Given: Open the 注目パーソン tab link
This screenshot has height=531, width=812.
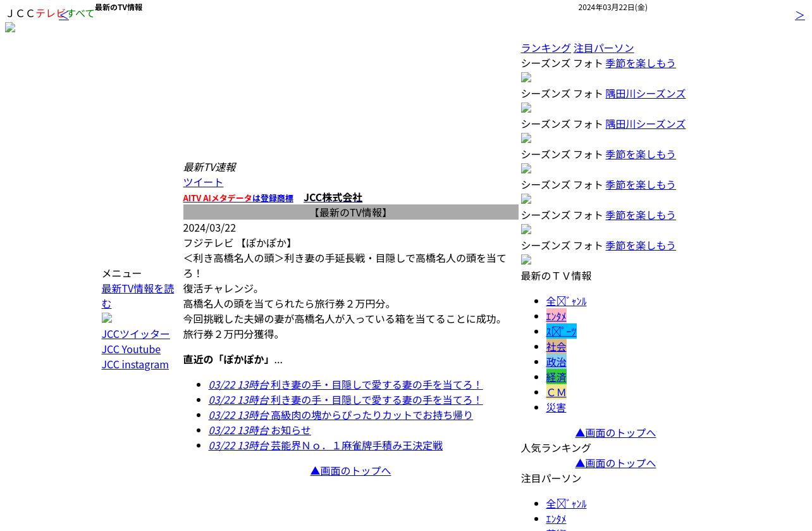Looking at the screenshot, I should (603, 48).
